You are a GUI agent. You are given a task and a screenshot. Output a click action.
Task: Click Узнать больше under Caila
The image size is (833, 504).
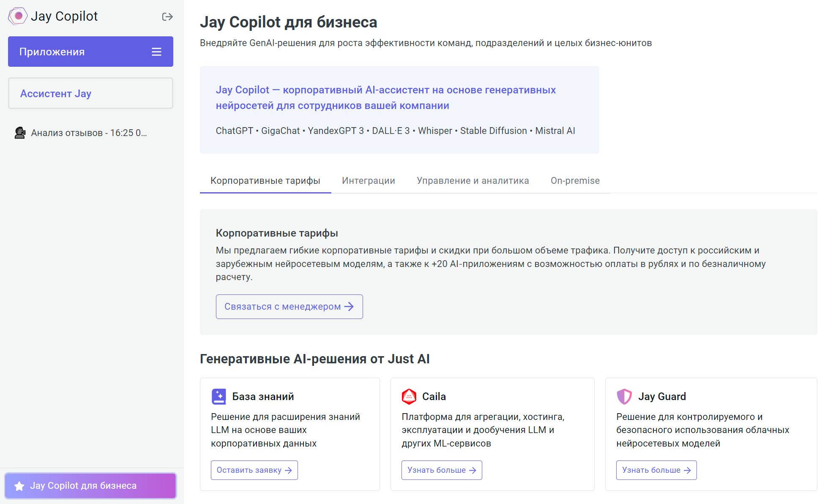point(441,470)
